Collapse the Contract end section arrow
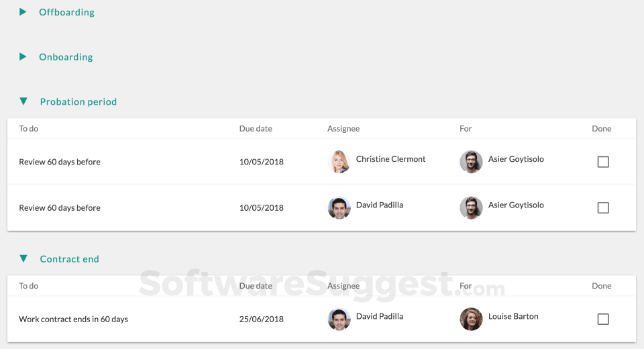Image resolution: width=644 pixels, height=349 pixels. [x=23, y=259]
